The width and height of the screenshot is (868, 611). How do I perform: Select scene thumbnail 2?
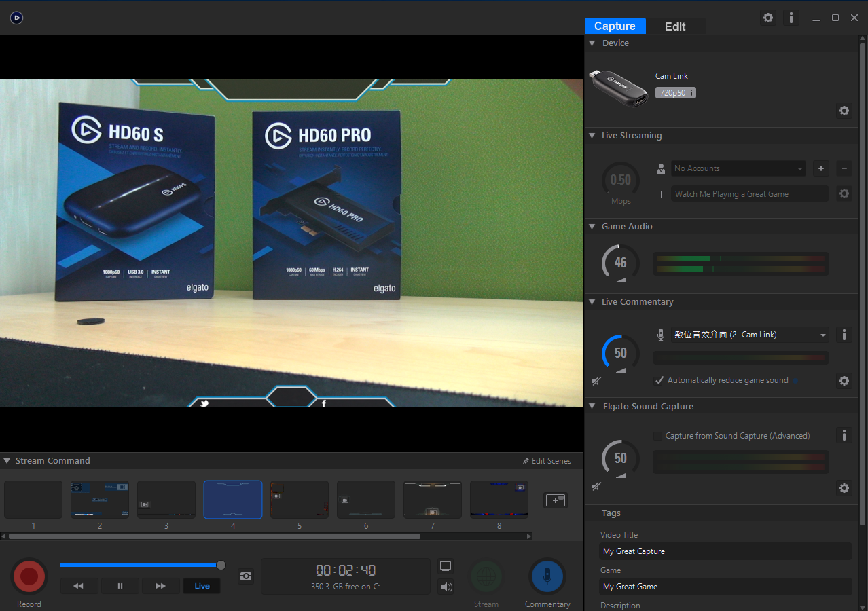pos(100,500)
